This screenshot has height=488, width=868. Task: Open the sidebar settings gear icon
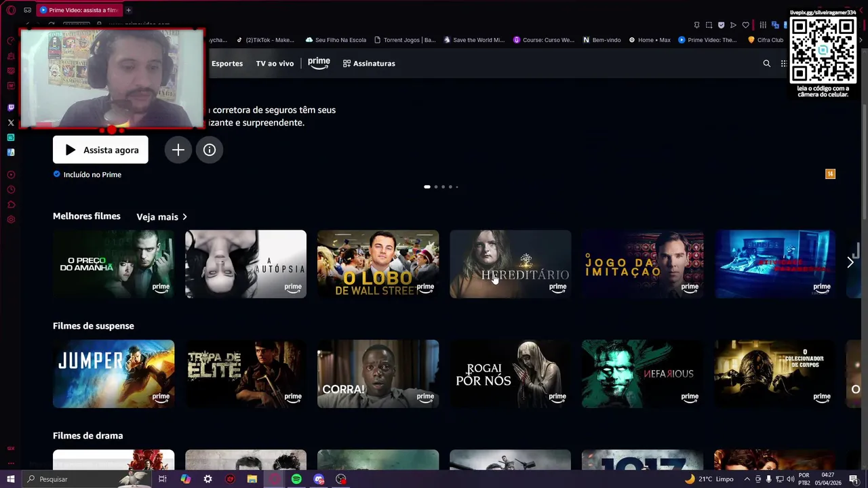11,220
